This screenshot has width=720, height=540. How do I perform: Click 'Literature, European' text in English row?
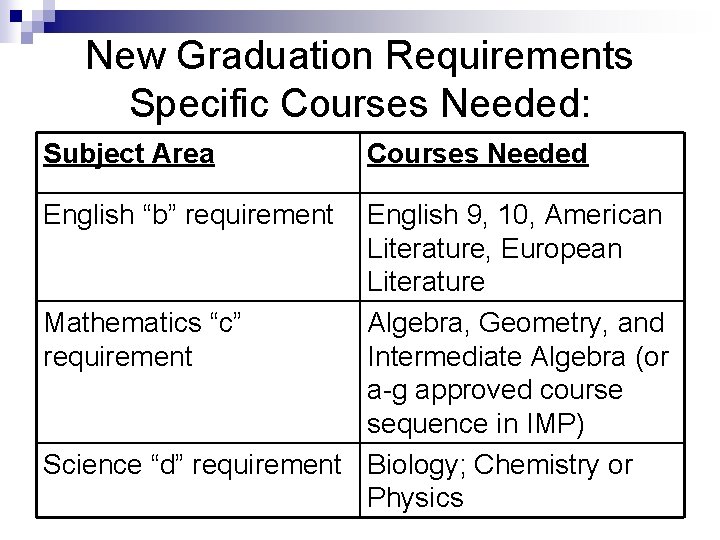[495, 249]
